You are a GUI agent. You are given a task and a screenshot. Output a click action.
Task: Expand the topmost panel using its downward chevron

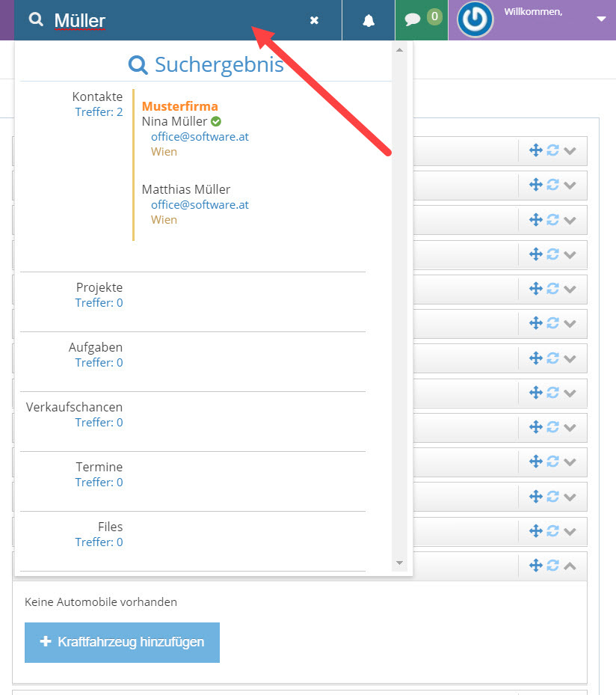[570, 150]
